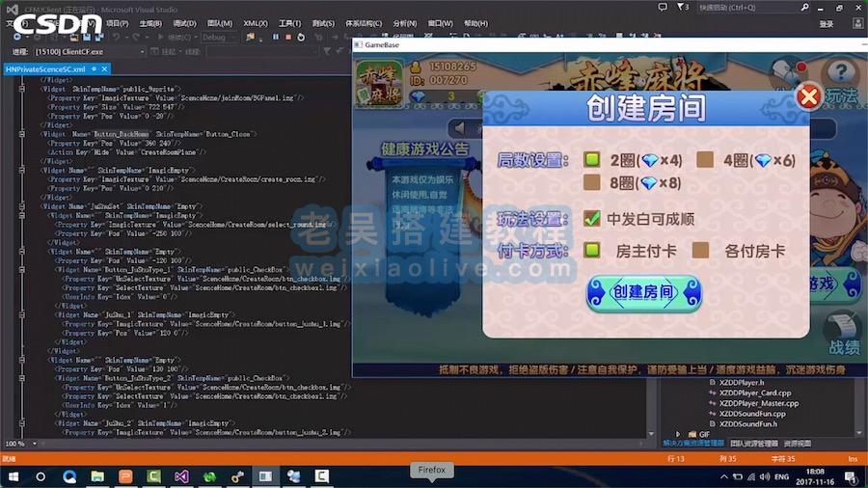Select XZDDPlayer_Master.cpp in Solution Explorer
The image size is (868, 488).
(x=759, y=403)
